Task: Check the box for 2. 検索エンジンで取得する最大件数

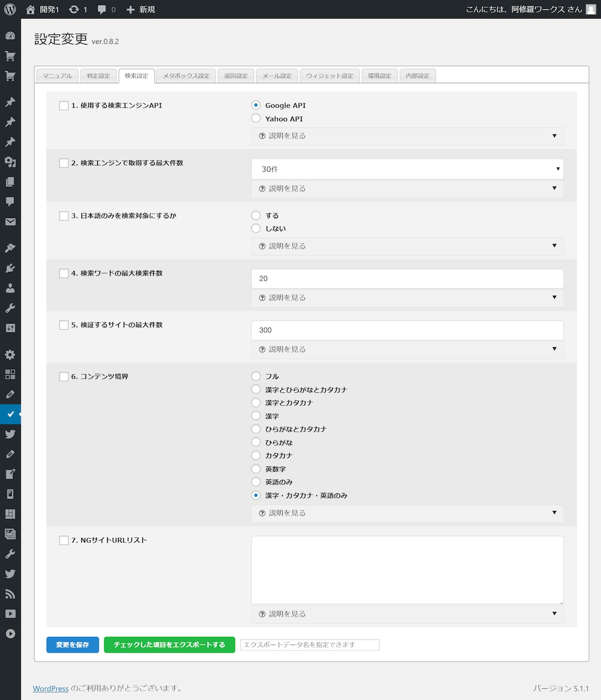Action: (x=64, y=163)
